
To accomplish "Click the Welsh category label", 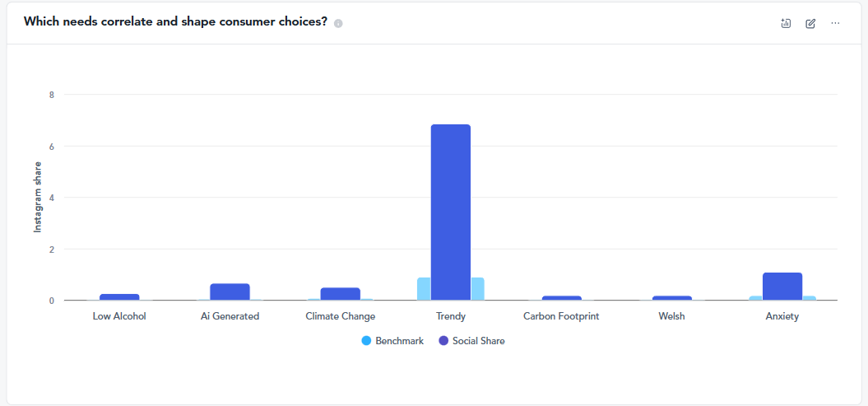I will coord(671,316).
